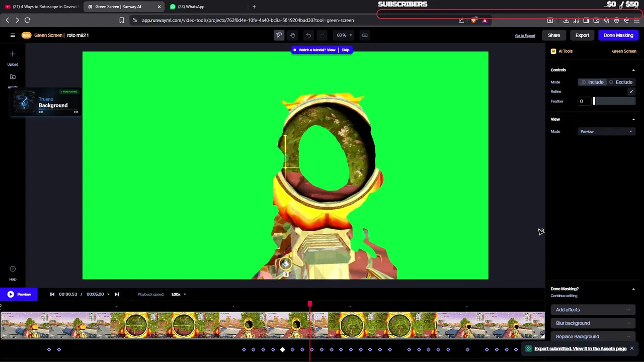Open keyboard shortcuts icon next to zoom

click(x=365, y=35)
